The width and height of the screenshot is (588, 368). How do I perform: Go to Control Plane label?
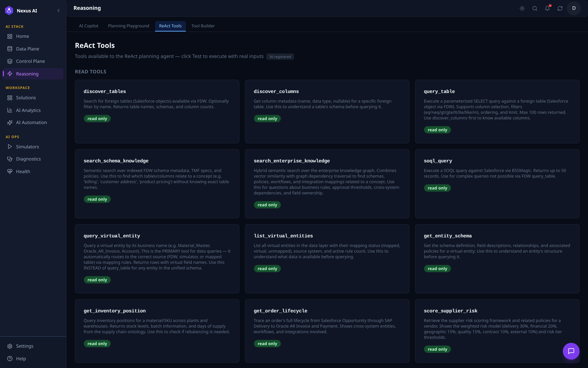pyautogui.click(x=30, y=61)
